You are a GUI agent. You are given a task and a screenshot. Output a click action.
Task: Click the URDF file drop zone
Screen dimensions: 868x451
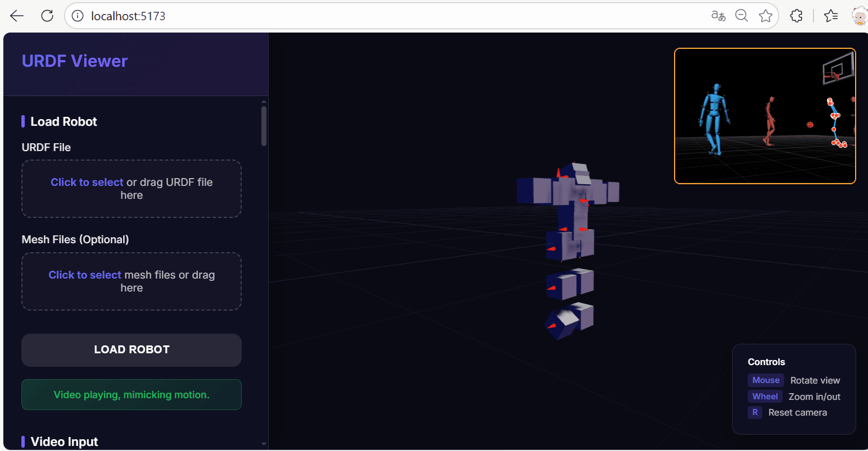132,189
